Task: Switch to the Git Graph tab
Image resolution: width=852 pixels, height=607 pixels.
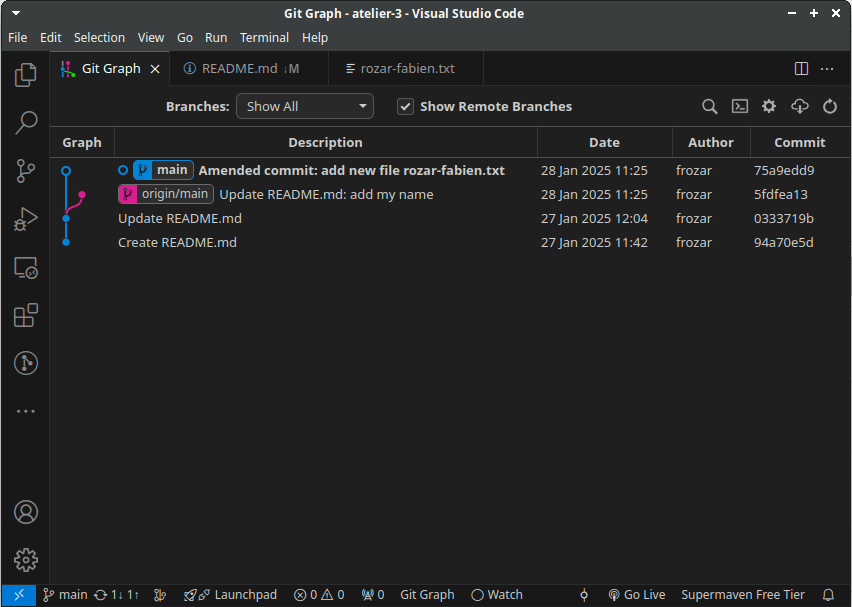Action: tap(111, 68)
